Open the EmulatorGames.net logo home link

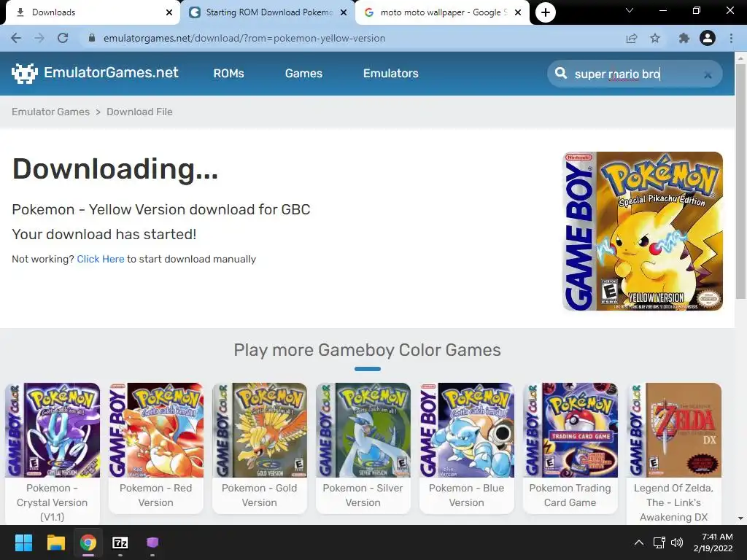[95, 73]
